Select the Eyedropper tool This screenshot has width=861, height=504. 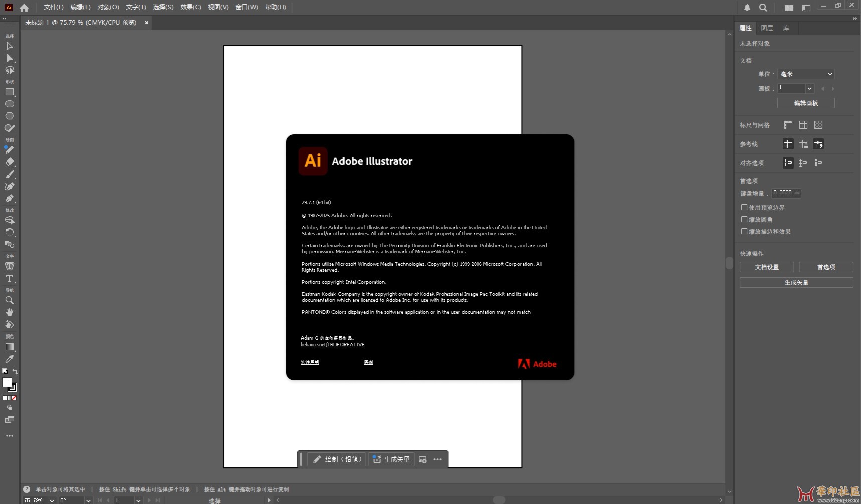pyautogui.click(x=9, y=359)
